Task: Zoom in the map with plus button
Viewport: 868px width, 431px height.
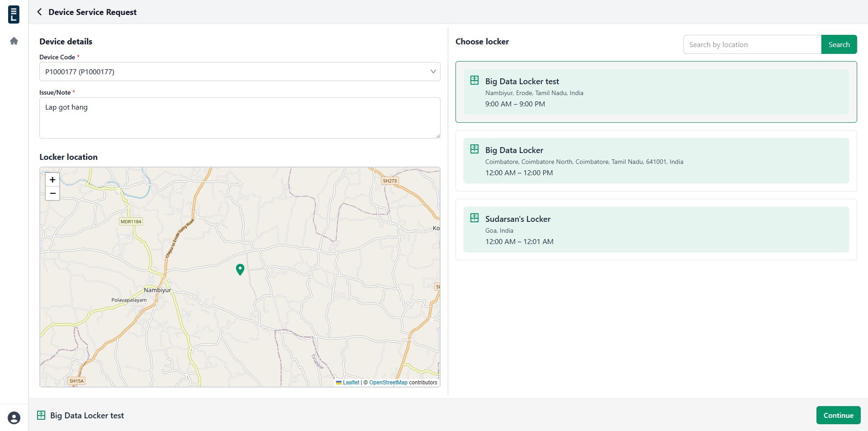Action: coord(52,180)
